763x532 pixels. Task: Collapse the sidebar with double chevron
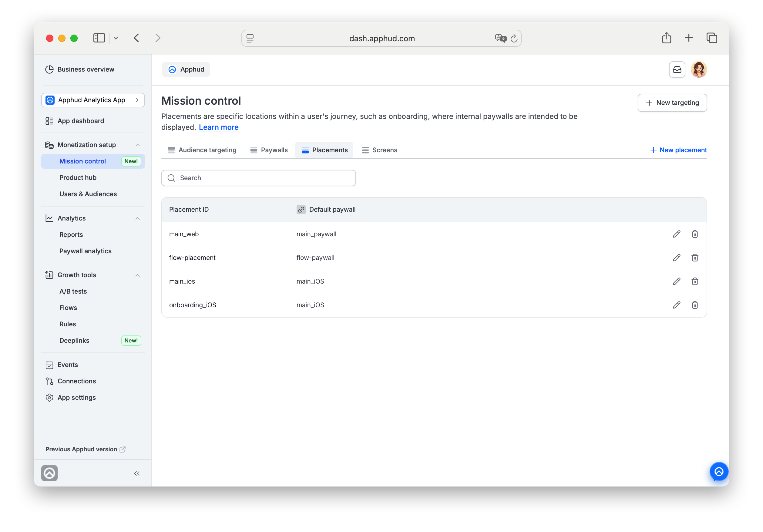[x=136, y=473]
